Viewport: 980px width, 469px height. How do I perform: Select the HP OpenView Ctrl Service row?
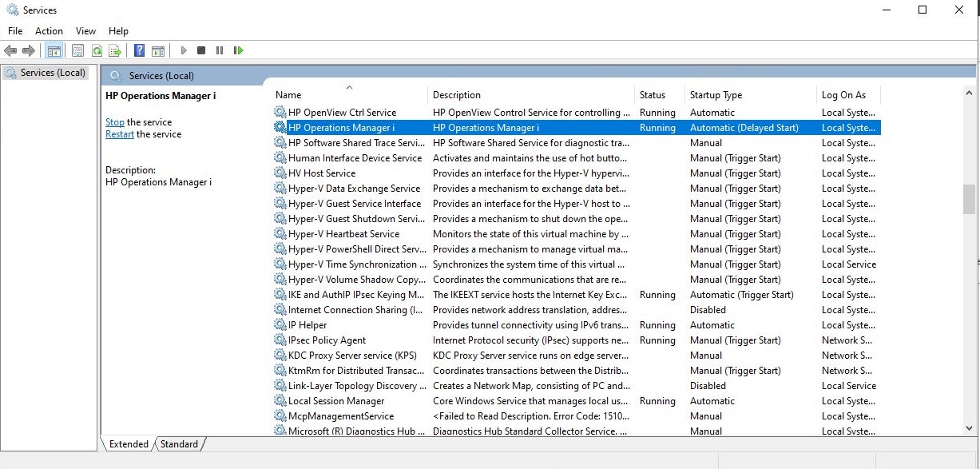tap(576, 113)
